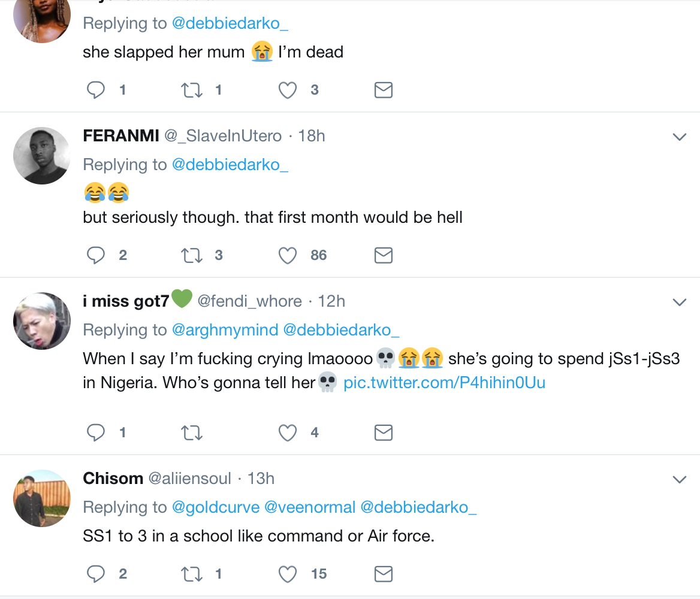Viewport: 700px width, 599px height.
Task: Open more options for Chisom's tweet
Action: 679,479
